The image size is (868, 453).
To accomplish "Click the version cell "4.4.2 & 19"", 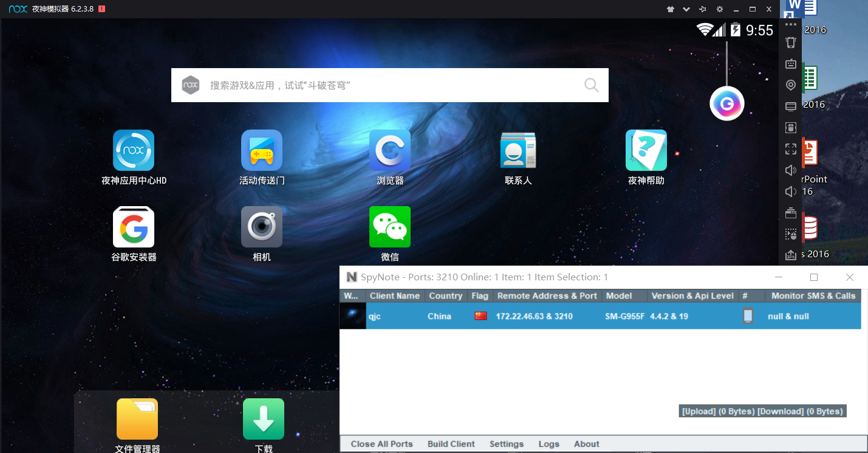I will 669,316.
